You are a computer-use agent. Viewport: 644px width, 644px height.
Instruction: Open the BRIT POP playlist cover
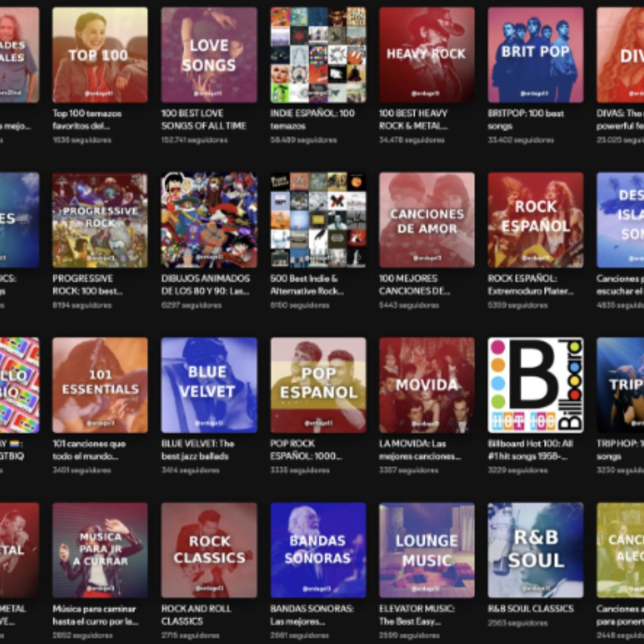535,55
